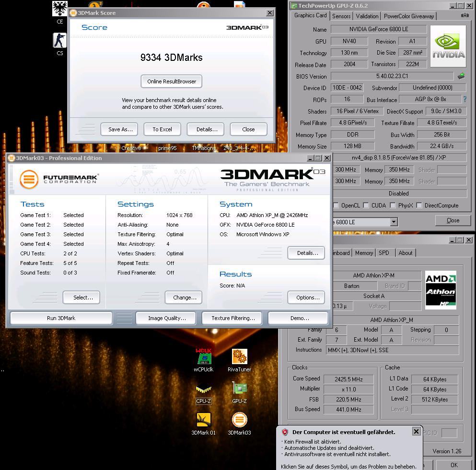Switch to GPU-Z Sensors tab
Viewport: 476px width, 470px height.
click(341, 16)
